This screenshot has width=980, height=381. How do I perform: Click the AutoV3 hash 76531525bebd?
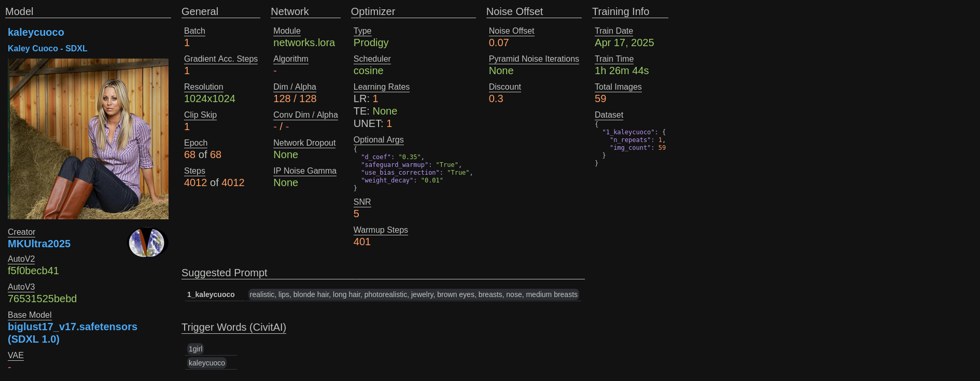[x=42, y=299]
